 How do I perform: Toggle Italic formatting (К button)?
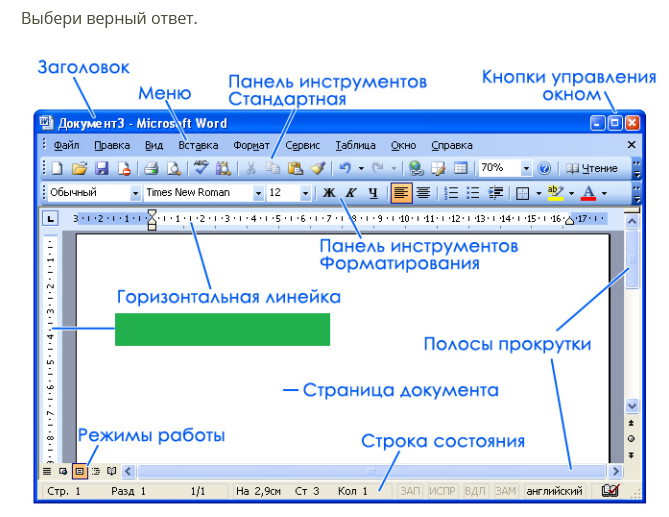350,193
